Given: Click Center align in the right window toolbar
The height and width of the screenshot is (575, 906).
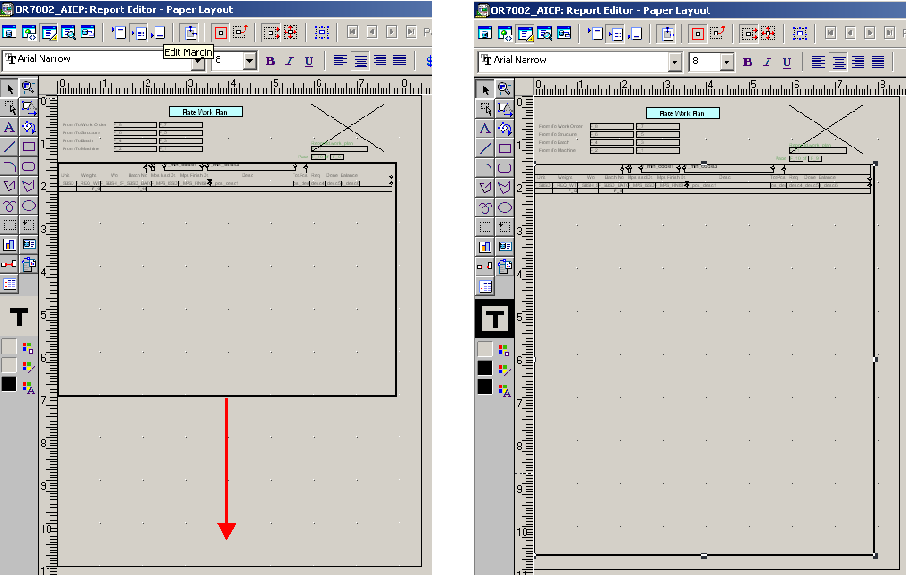Looking at the screenshot, I should coord(838,62).
